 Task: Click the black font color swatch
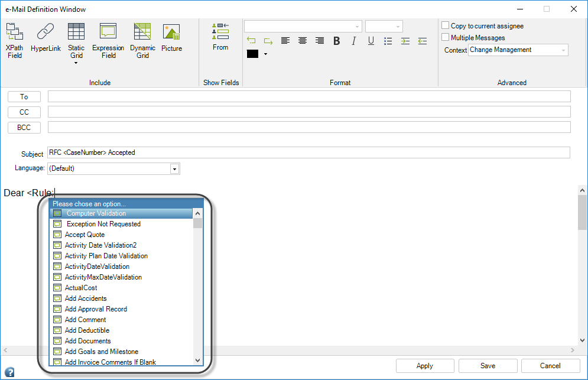point(252,54)
